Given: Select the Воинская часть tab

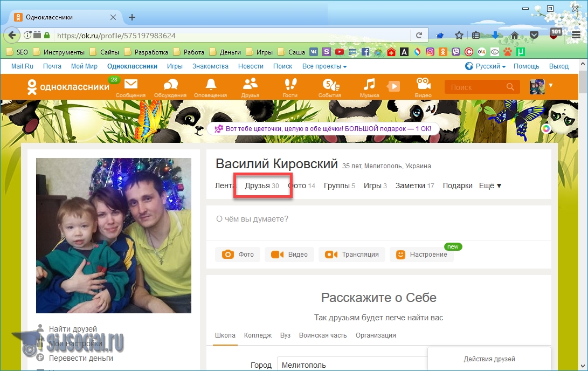Looking at the screenshot, I should 323,335.
